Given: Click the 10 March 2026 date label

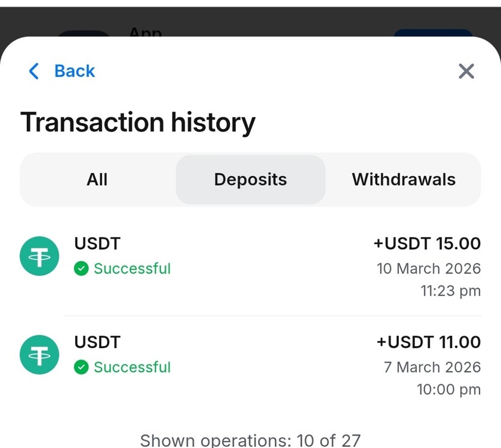Looking at the screenshot, I should pos(429,269).
